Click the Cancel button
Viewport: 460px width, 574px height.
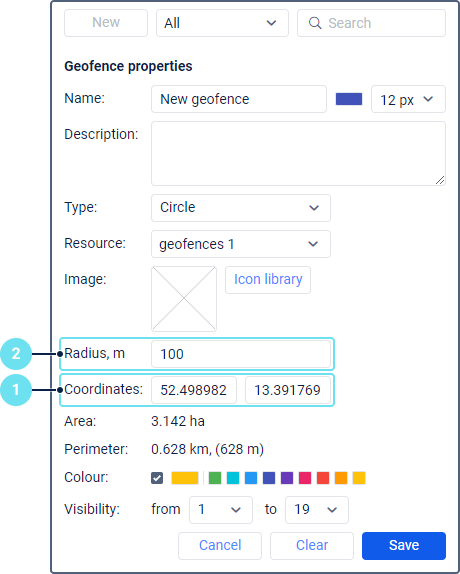coord(220,545)
